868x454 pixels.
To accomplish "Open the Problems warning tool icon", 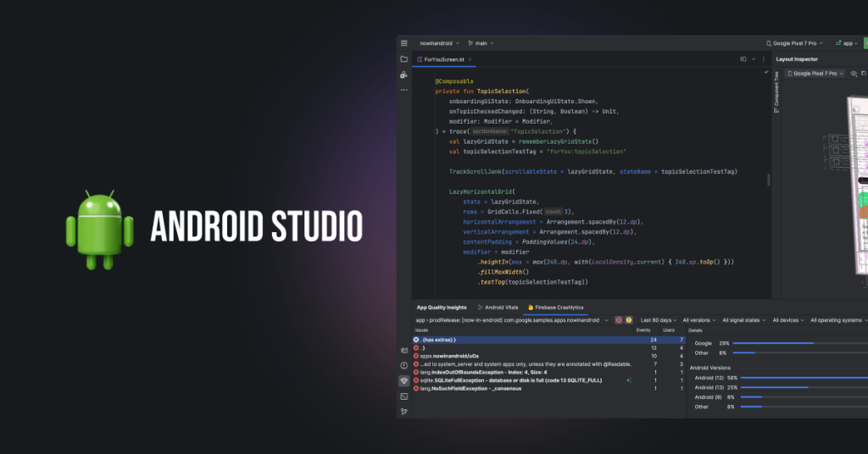I will click(404, 366).
